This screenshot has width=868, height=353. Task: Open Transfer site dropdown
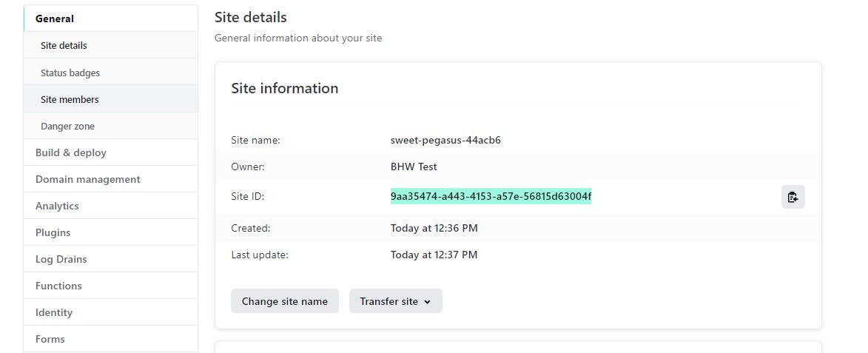coord(395,301)
